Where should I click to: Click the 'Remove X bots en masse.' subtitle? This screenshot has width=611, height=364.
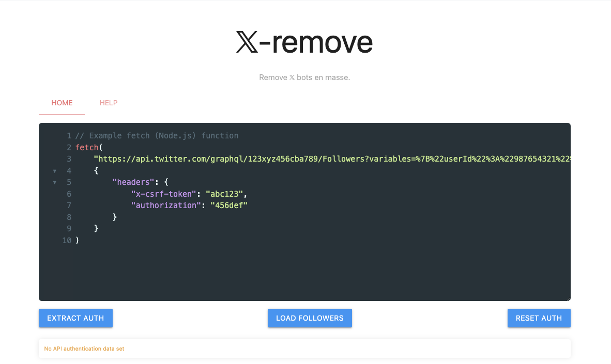point(304,77)
